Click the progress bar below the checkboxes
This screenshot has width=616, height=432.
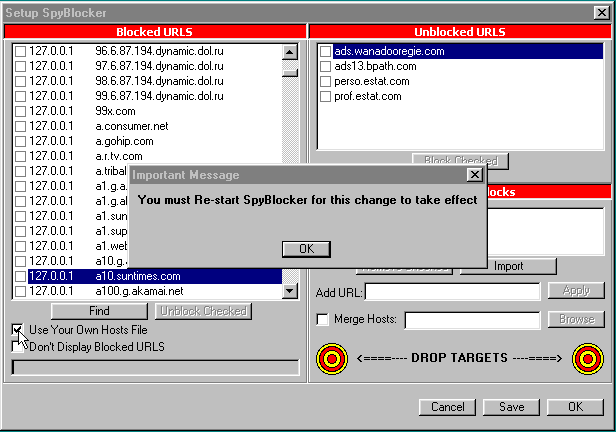coord(156,368)
